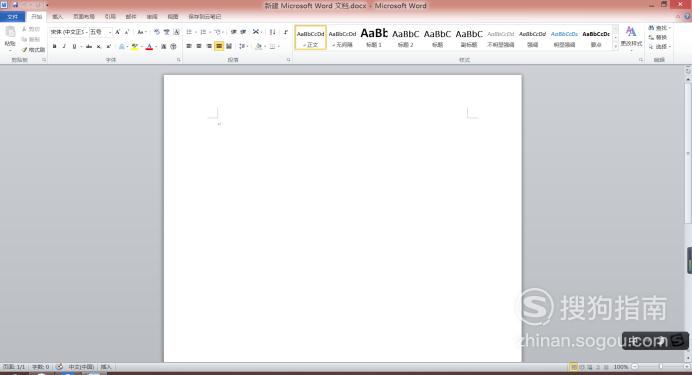Toggle Italic formatting

coord(64,46)
